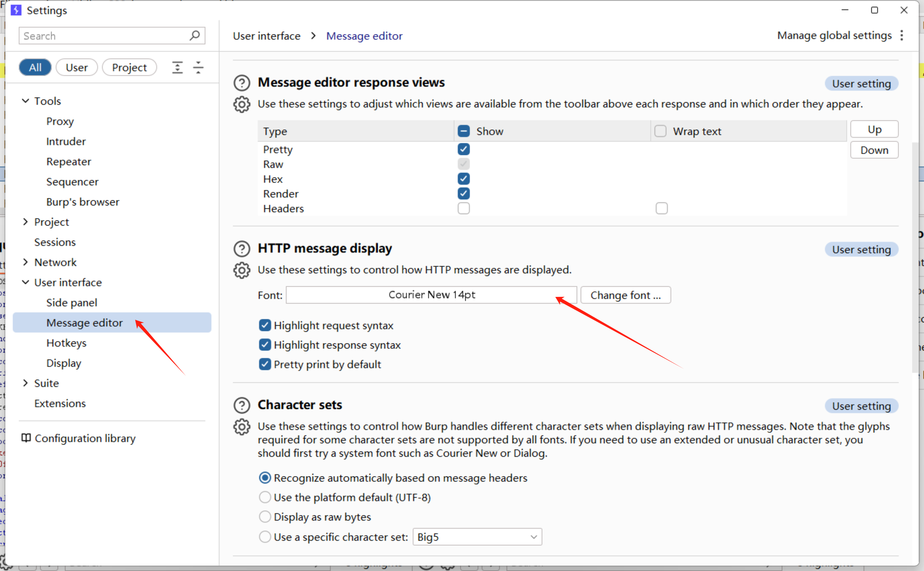Screen dimensions: 924x571
Task: Open Hotkeys settings page
Action: coord(66,343)
